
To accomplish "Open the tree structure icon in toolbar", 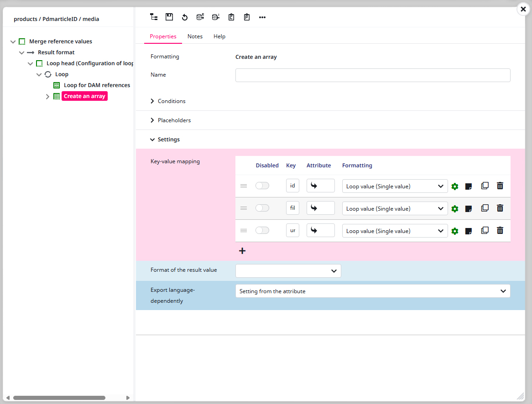I will point(154,17).
